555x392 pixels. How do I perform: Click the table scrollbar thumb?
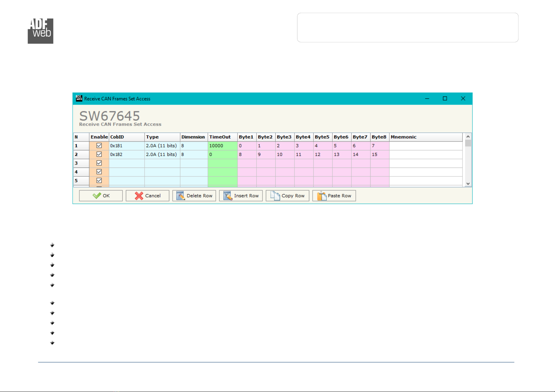pos(468,143)
